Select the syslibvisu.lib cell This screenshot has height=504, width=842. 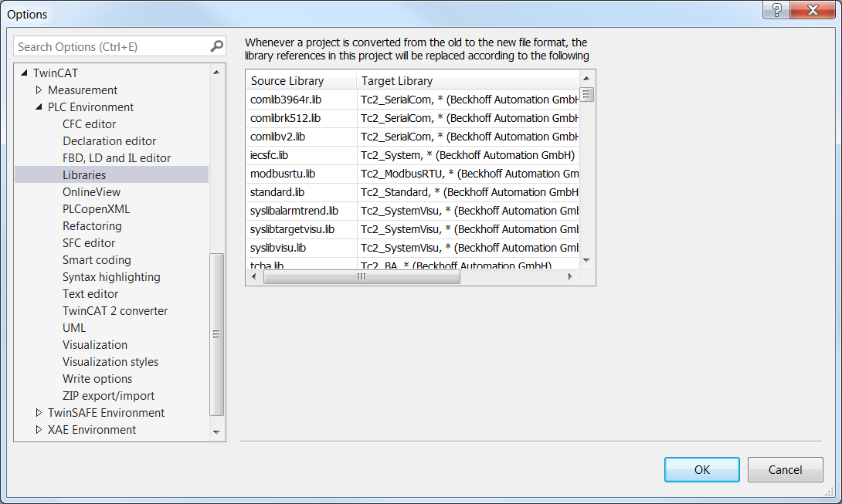[x=301, y=248]
